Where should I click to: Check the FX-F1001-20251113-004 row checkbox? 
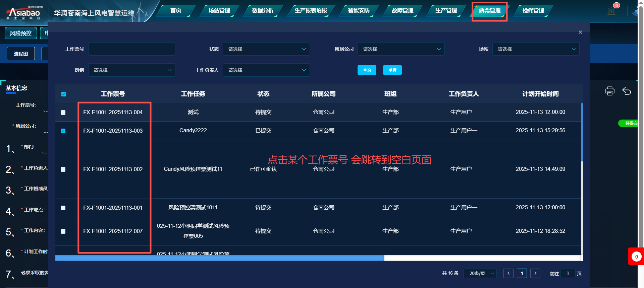coord(63,113)
